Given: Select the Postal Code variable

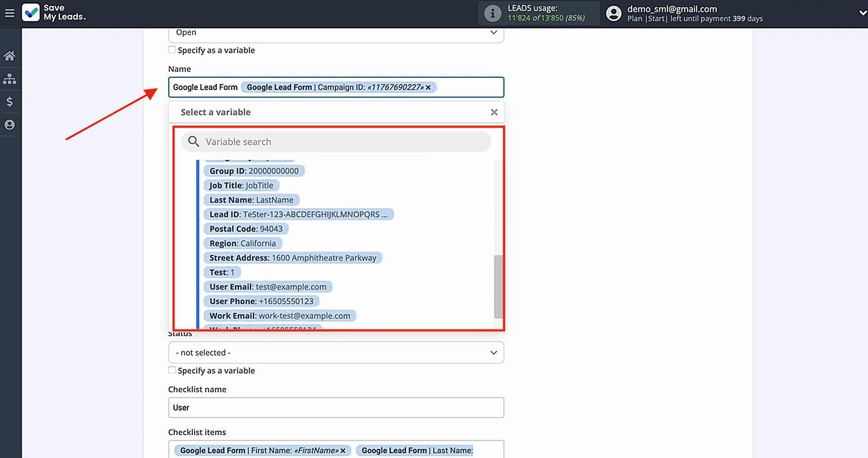Looking at the screenshot, I should point(246,229).
